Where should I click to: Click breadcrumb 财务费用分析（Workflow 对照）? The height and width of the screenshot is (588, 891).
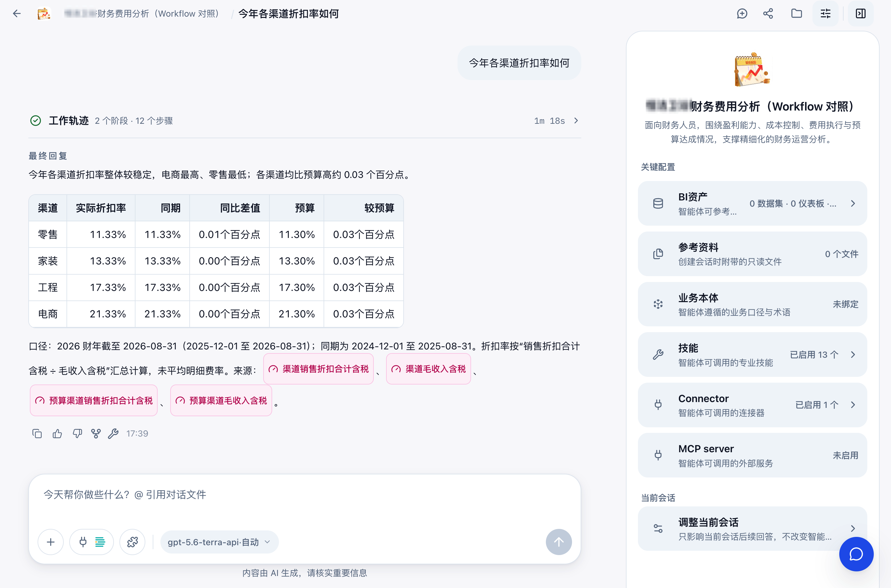[x=143, y=14]
